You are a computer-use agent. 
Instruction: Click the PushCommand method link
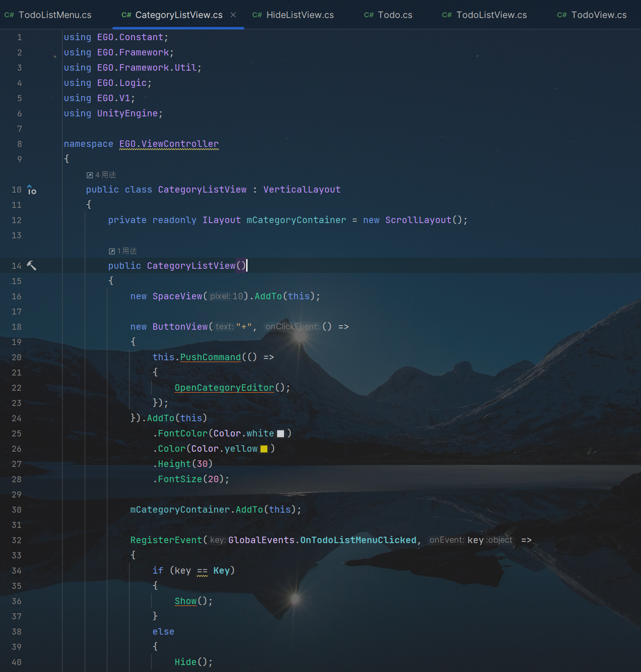point(211,357)
